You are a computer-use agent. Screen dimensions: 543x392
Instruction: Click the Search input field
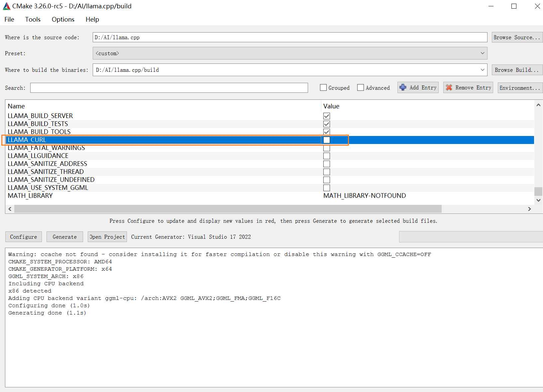pyautogui.click(x=169, y=88)
